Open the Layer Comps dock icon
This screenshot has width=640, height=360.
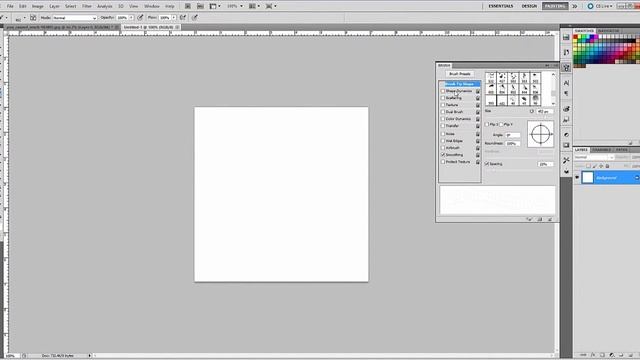click(x=566, y=171)
